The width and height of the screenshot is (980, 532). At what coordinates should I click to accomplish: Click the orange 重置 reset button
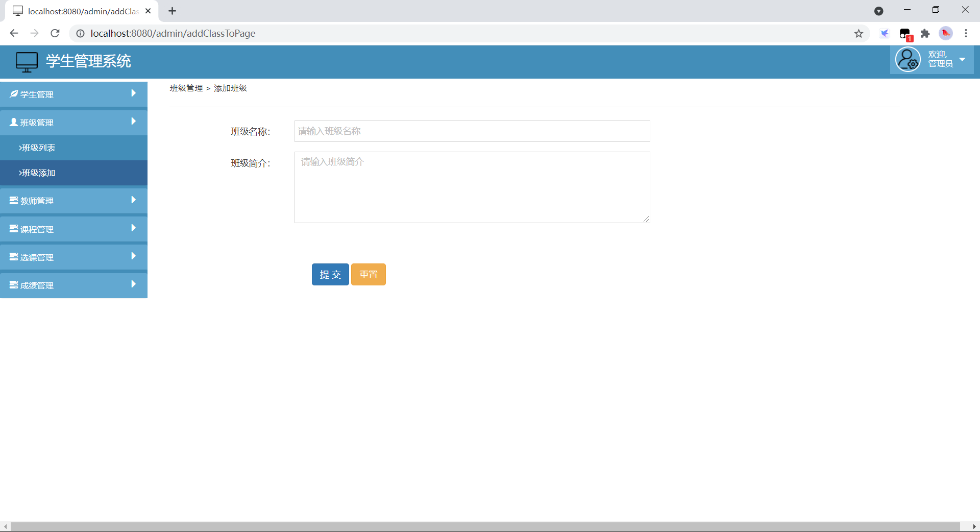368,274
